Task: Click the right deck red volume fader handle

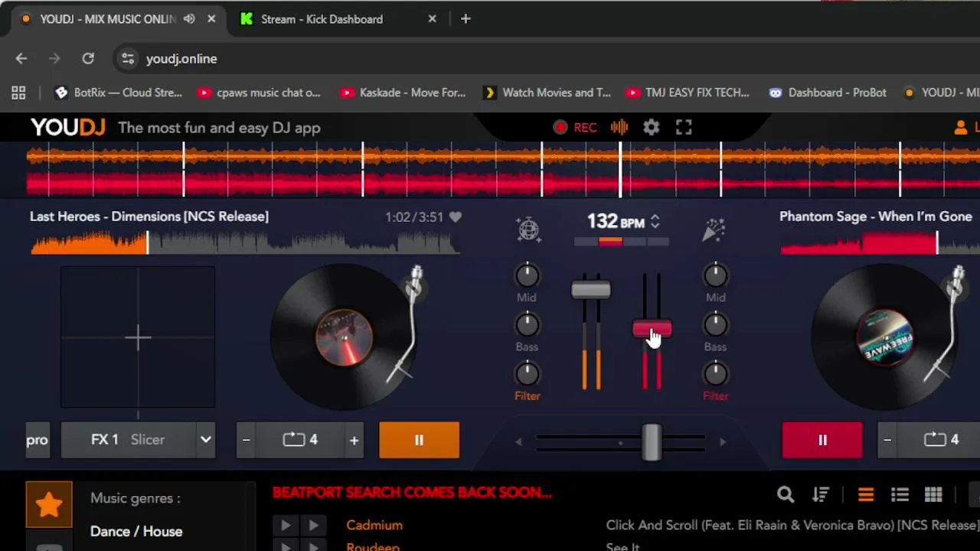Action: click(x=652, y=329)
